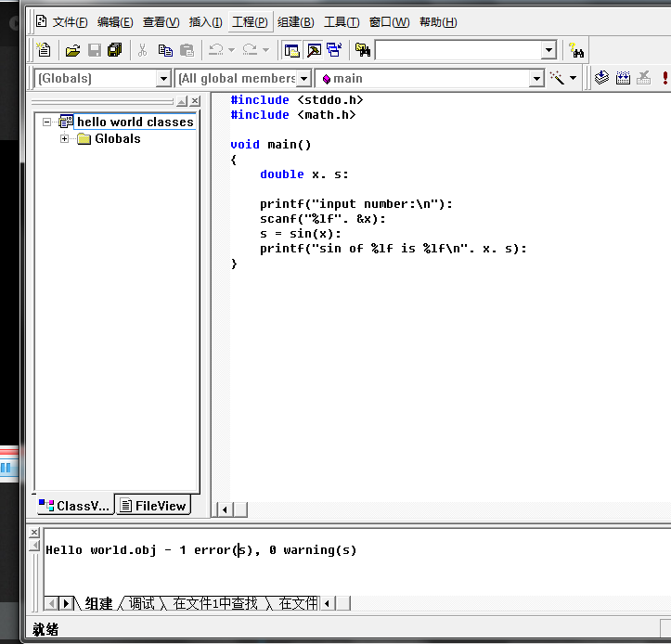Open the Undo history dropdown arrow
The height and width of the screenshot is (644, 671).
point(231,50)
